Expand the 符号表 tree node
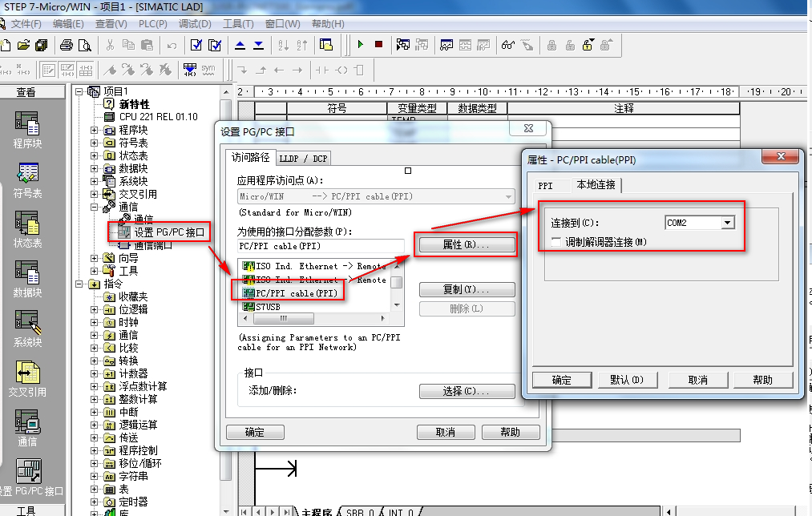812x516 pixels. coord(95,143)
